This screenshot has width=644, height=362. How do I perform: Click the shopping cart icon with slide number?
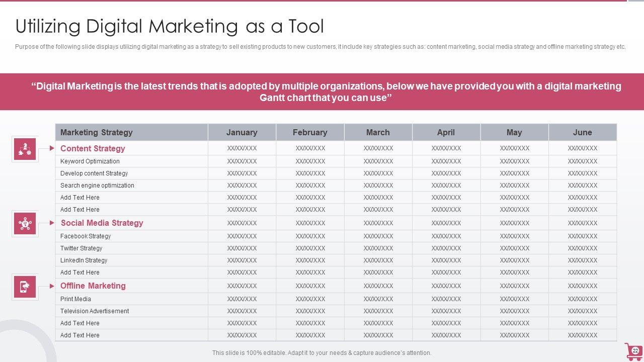[x=633, y=351]
